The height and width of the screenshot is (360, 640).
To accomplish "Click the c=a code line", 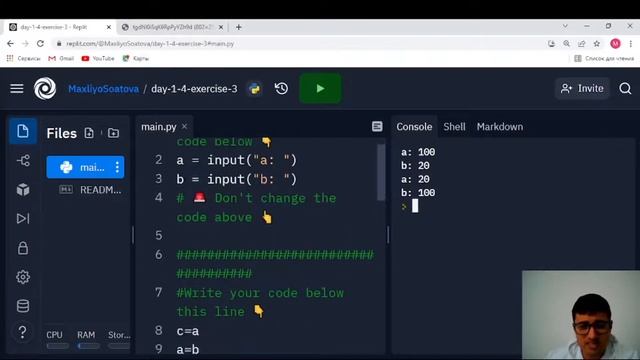I will (188, 331).
